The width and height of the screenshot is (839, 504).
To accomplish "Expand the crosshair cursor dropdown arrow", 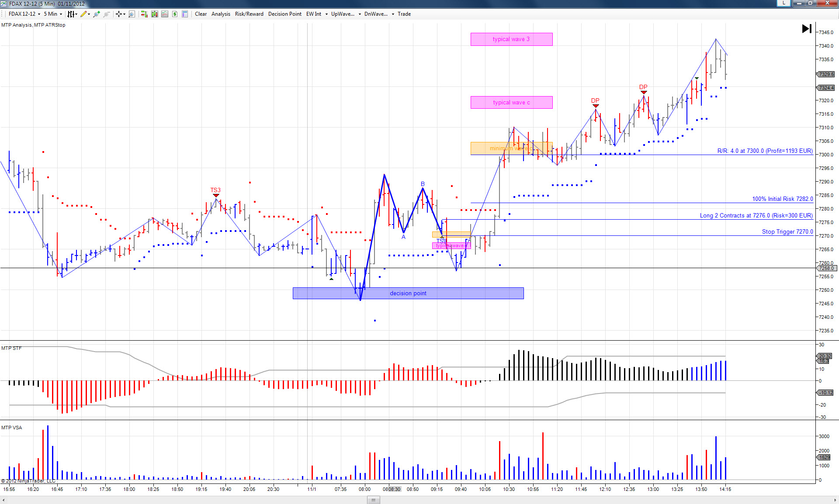I will coord(124,14).
